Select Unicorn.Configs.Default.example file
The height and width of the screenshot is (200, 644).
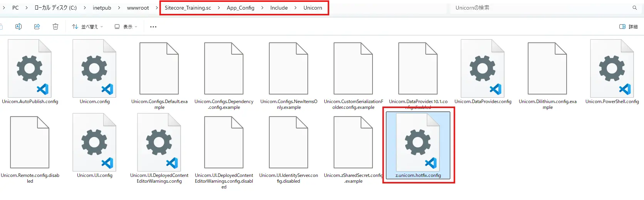coord(159,69)
